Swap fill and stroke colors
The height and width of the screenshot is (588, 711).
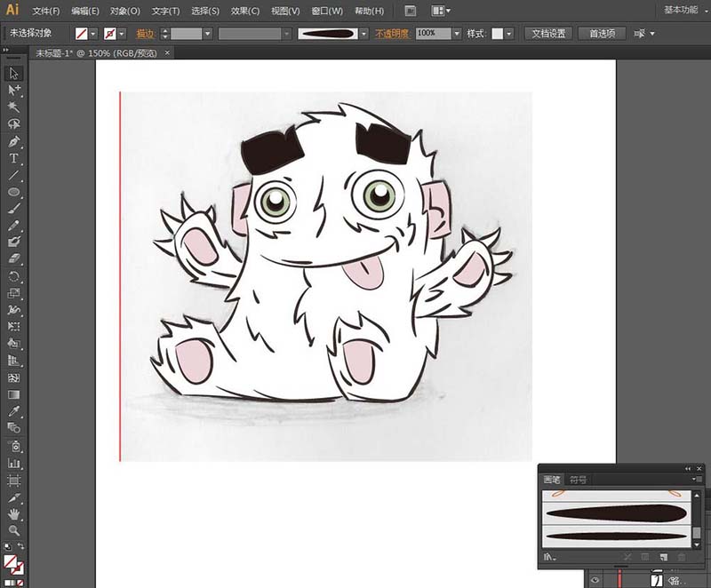[x=20, y=546]
